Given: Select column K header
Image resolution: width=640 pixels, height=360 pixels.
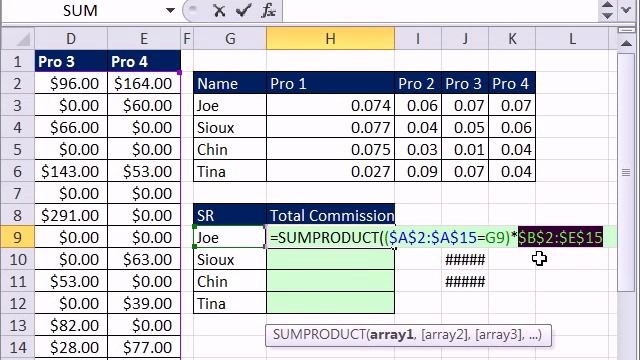Looking at the screenshot, I should tap(512, 39).
